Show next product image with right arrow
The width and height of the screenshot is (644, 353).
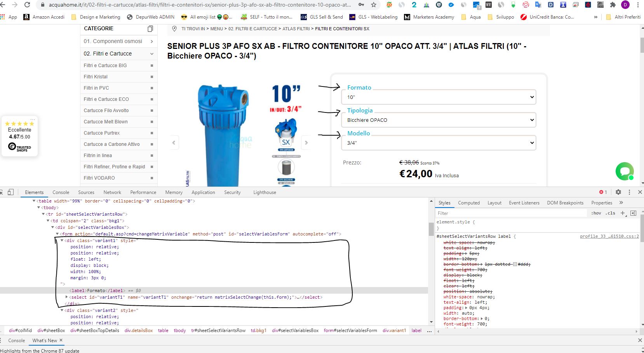(306, 143)
